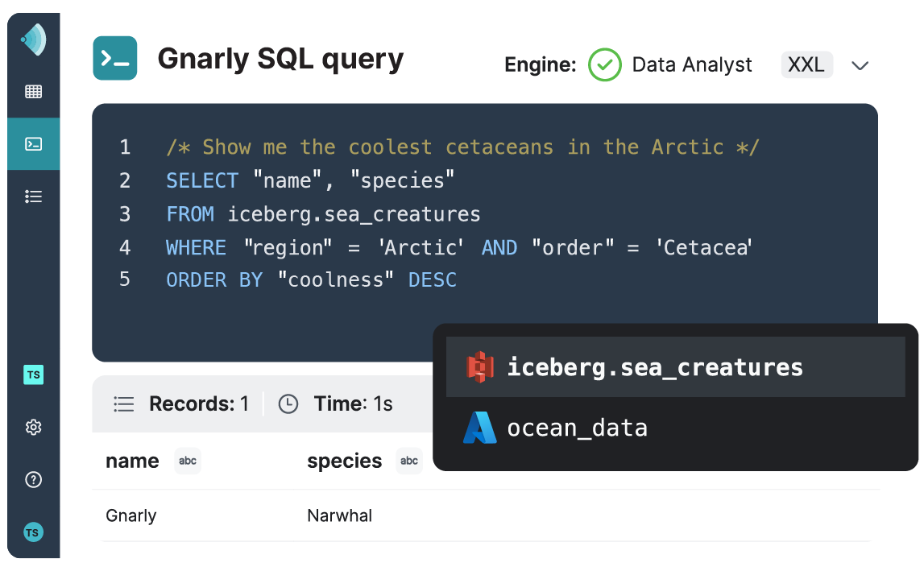This screenshot has height=571, width=924.
Task: Open help via the question mark icon
Action: 34,480
